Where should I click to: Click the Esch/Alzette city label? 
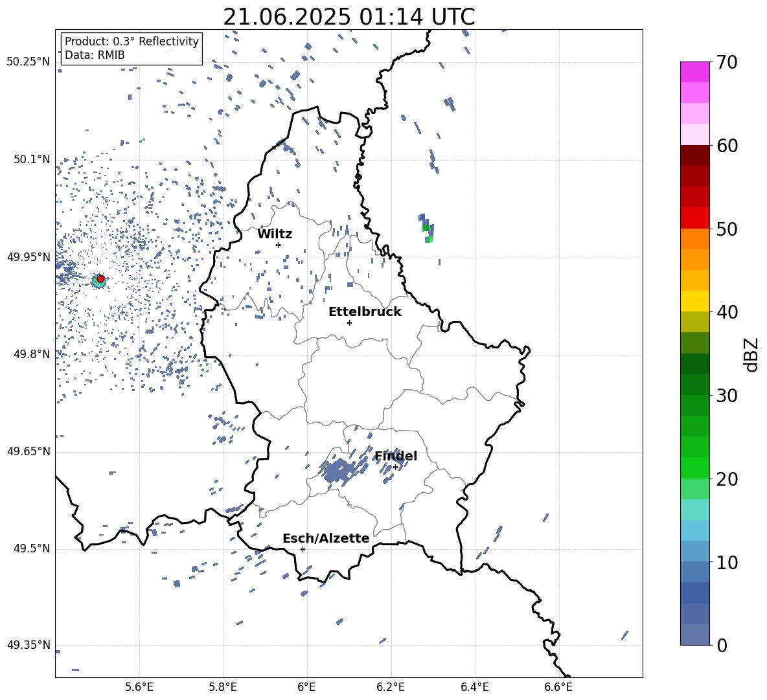[326, 538]
